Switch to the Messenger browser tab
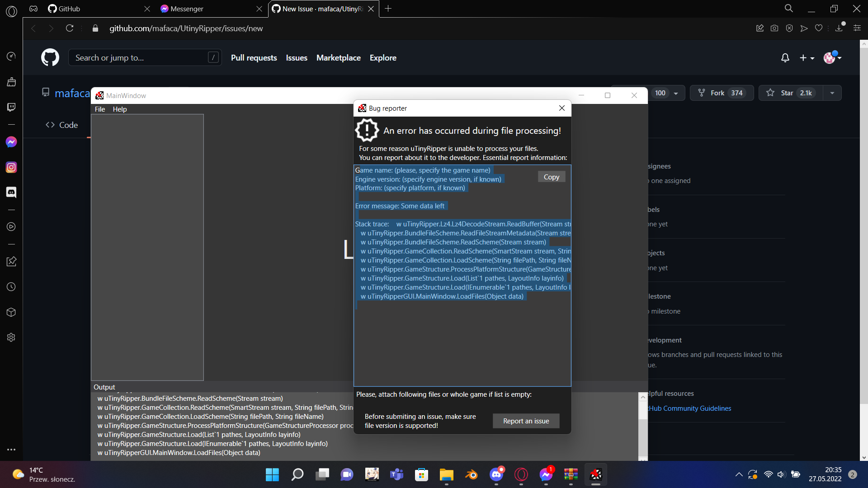This screenshot has width=868, height=488. tap(199, 9)
